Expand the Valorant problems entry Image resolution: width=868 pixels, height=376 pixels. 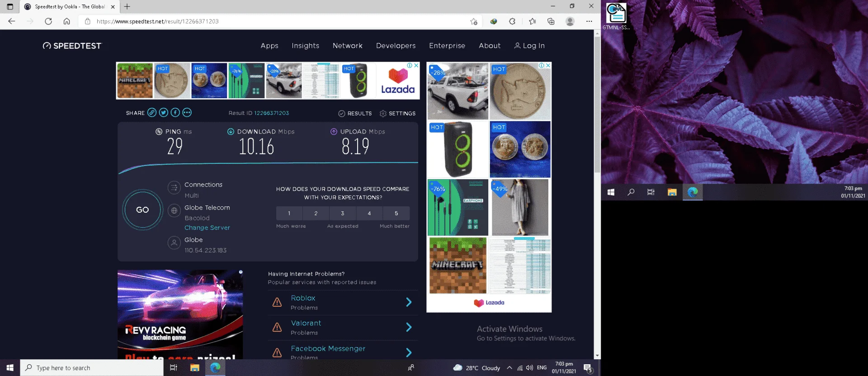tap(409, 327)
